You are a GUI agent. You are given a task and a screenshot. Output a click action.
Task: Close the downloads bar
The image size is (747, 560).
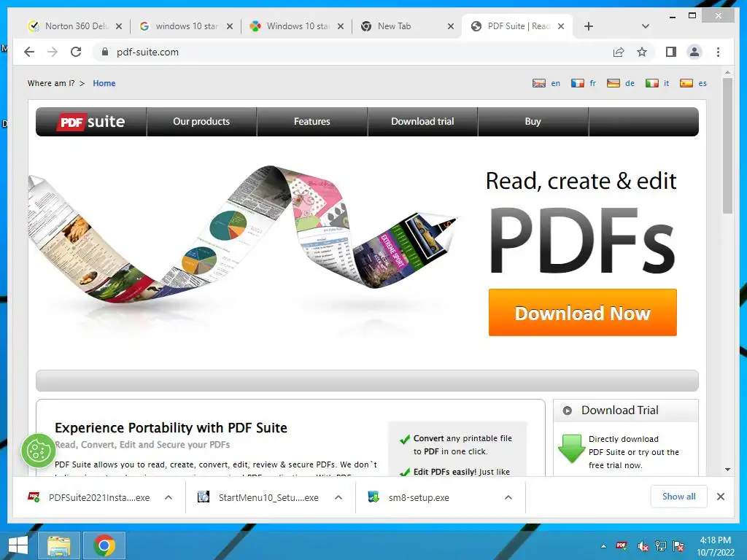click(x=721, y=497)
